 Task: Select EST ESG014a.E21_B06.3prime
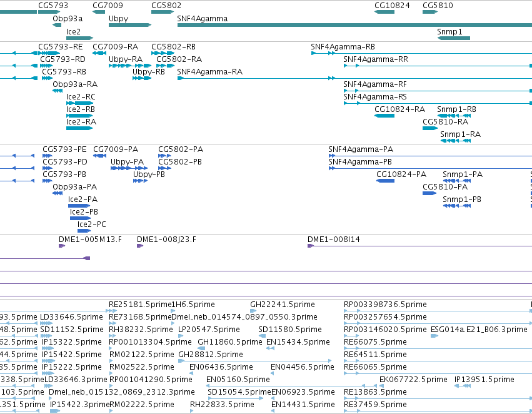click(479, 330)
